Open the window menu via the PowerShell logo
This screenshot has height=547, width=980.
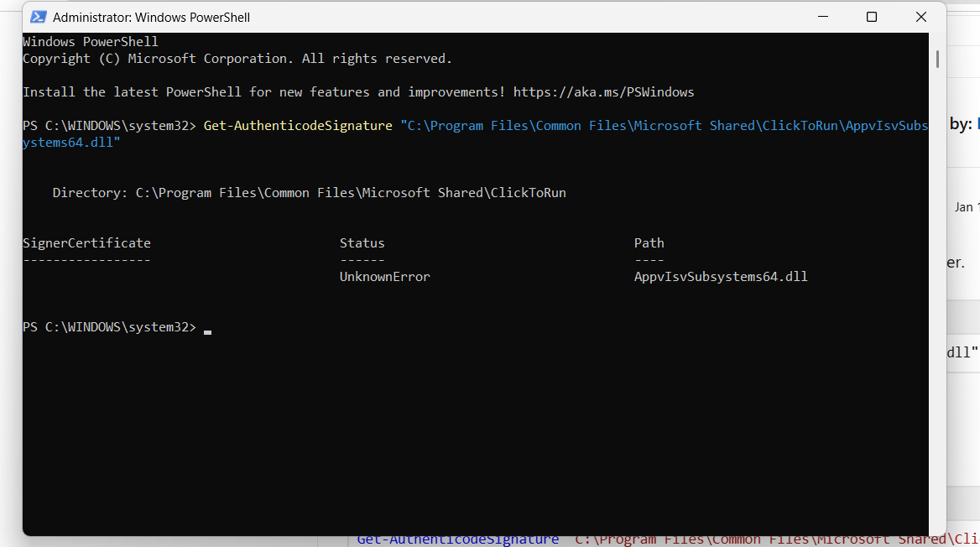point(38,16)
